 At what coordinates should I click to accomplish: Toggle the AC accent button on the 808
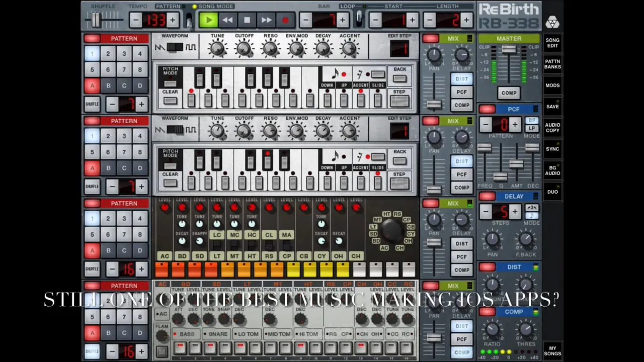[x=165, y=256]
